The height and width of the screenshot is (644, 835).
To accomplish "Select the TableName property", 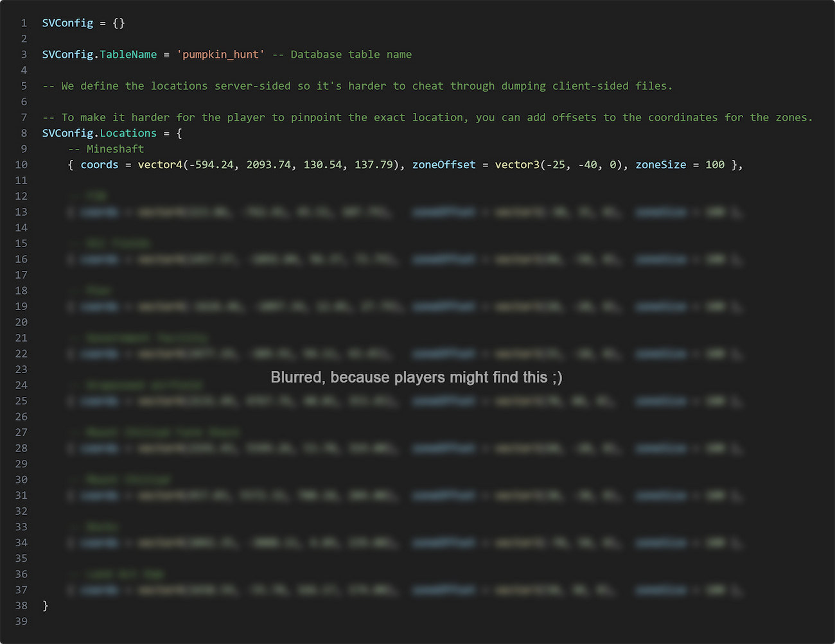I will coord(128,55).
